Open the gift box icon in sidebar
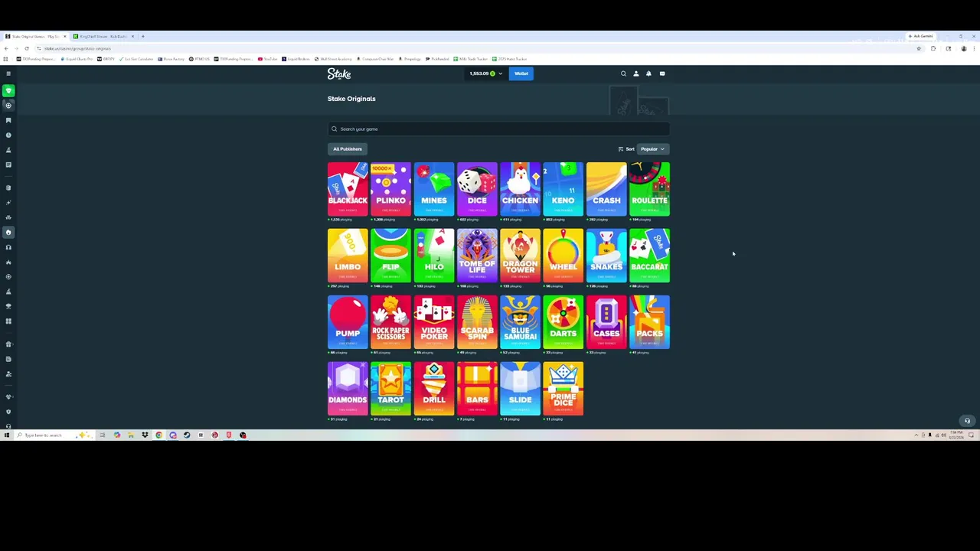The height and width of the screenshot is (551, 980). [x=8, y=344]
